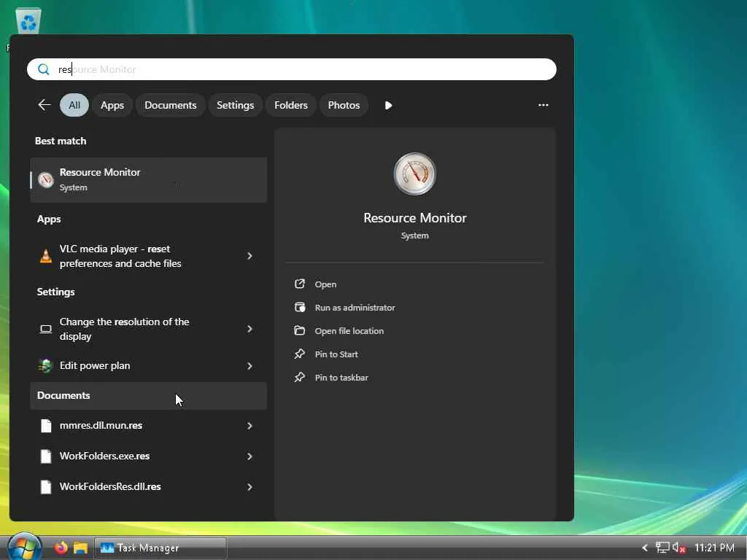Image resolution: width=747 pixels, height=560 pixels.
Task: Open the three-dot options menu
Action: pyautogui.click(x=543, y=105)
